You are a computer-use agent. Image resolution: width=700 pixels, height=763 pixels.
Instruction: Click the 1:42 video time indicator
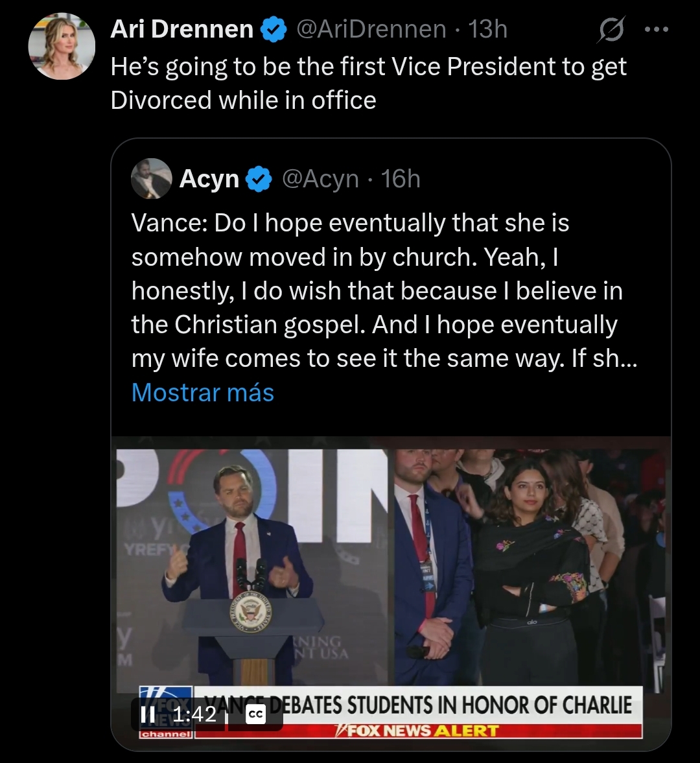[195, 714]
